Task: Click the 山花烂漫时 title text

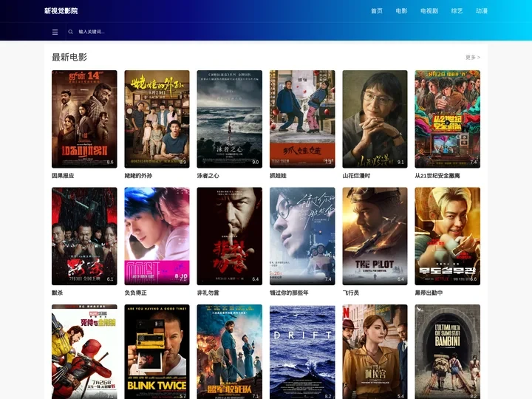Action: pos(356,176)
